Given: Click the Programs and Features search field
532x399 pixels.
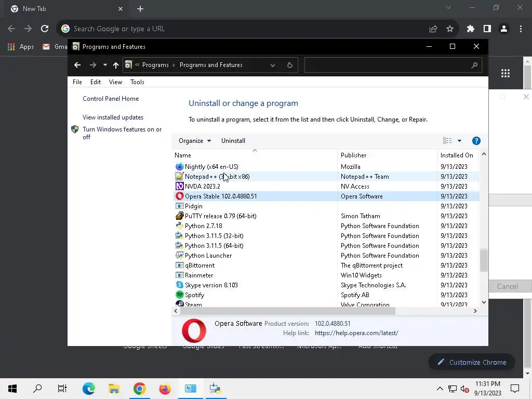Looking at the screenshot, I should (387, 65).
